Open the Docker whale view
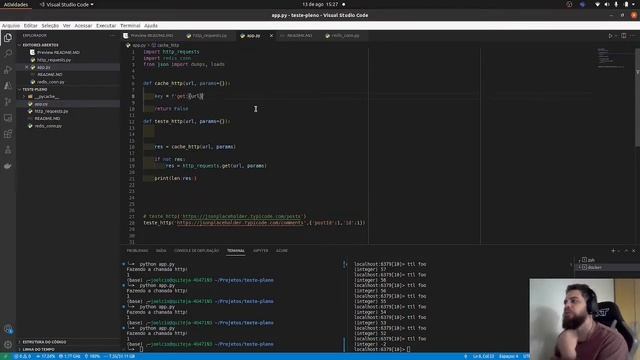The image size is (640, 360). (8, 166)
